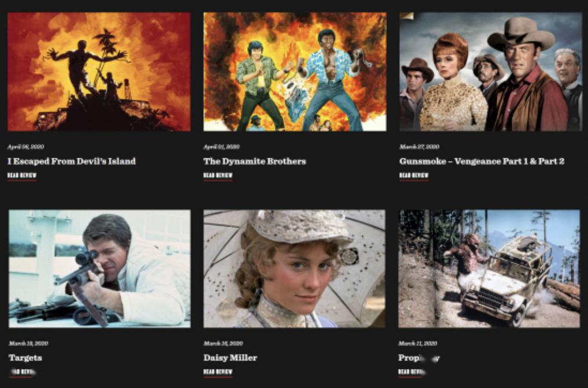The width and height of the screenshot is (588, 388).
Task: Read review of Daisy Miller
Action: (x=218, y=372)
